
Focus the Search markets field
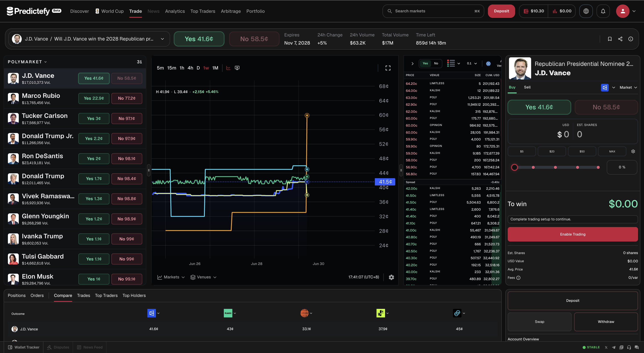click(433, 11)
